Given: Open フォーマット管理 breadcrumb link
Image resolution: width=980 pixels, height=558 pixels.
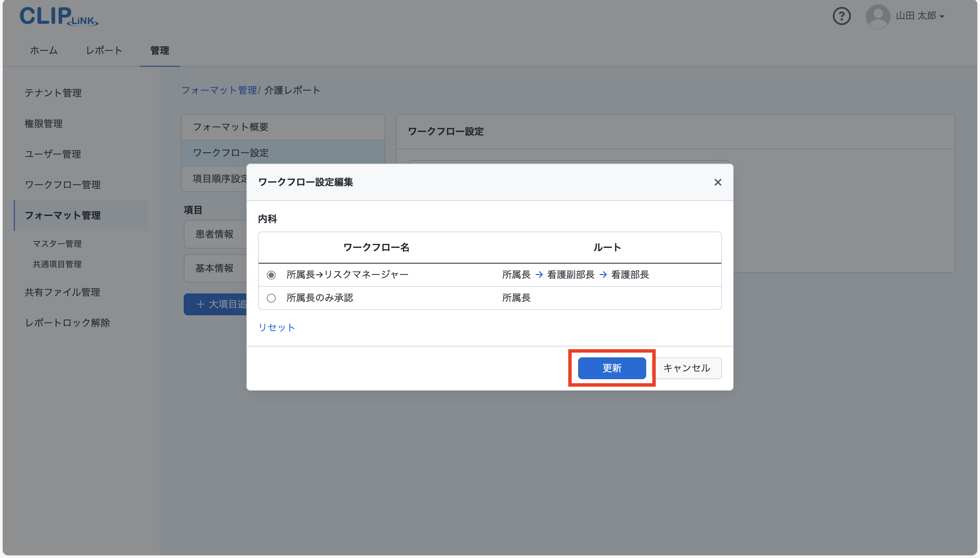Looking at the screenshot, I should (x=219, y=90).
